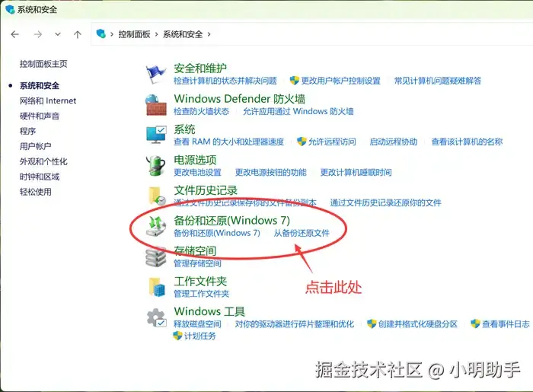The image size is (533, 392).
Task: Click 查看该计算机的名称 link
Action: coord(467,142)
